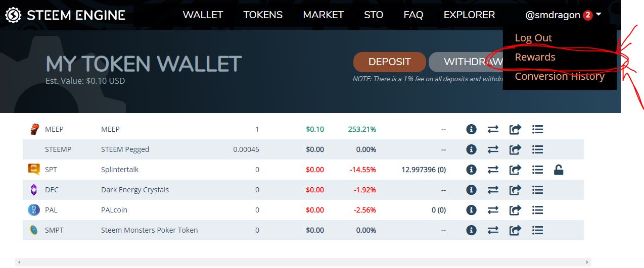Open info for SMPT token

(471, 230)
